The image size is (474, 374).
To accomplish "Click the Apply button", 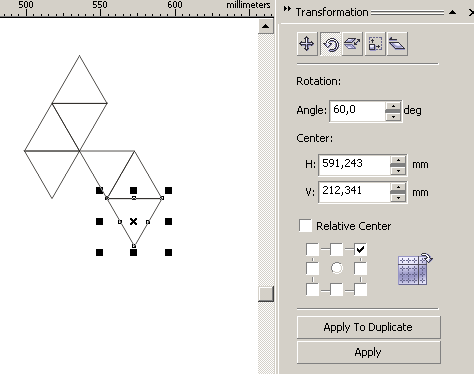I will pos(368,352).
